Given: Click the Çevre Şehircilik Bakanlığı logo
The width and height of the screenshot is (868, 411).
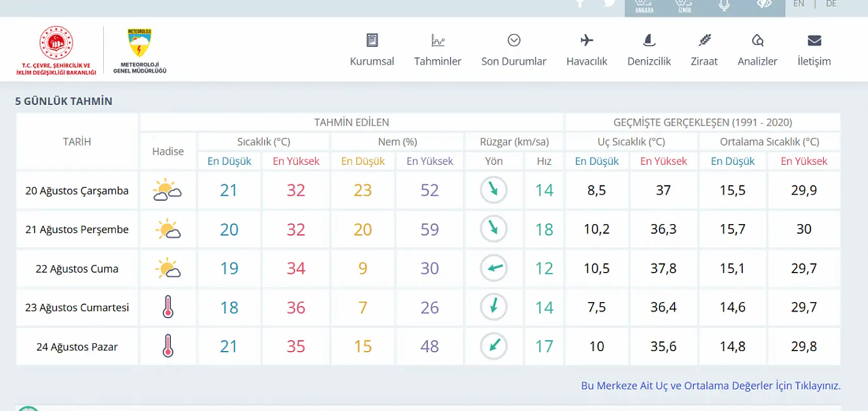Looking at the screenshot, I should pos(56,51).
